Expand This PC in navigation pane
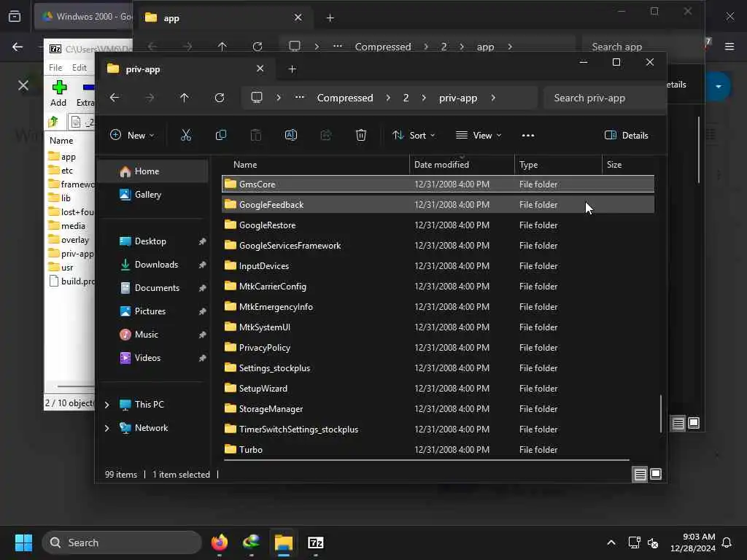 pos(107,405)
